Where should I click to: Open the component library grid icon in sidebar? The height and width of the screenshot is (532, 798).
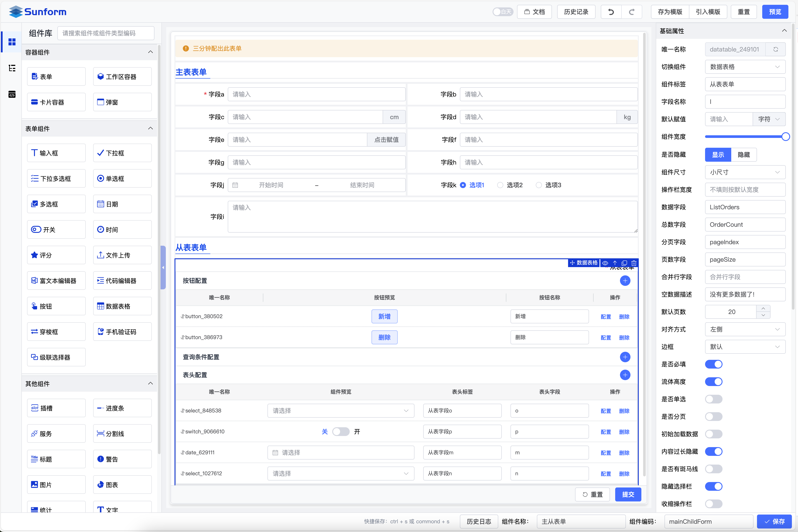point(12,42)
